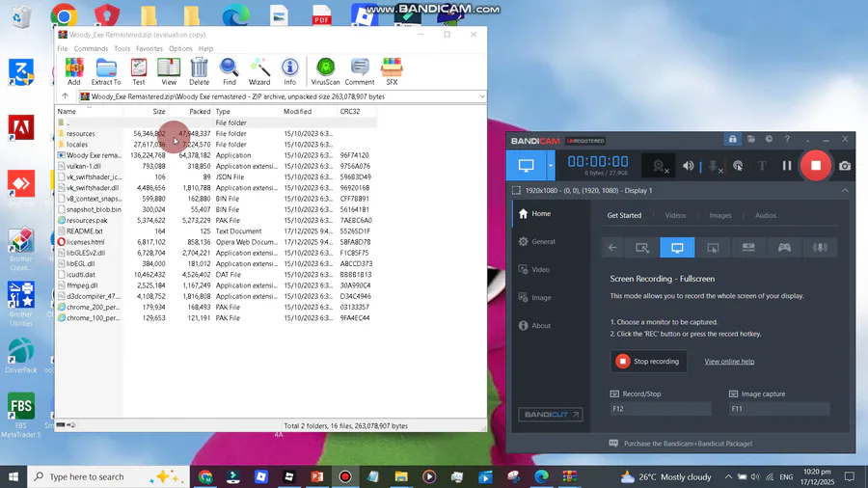Click the Add toolbar icon in WinRAR
This screenshot has width=868, height=488.
tap(73, 71)
